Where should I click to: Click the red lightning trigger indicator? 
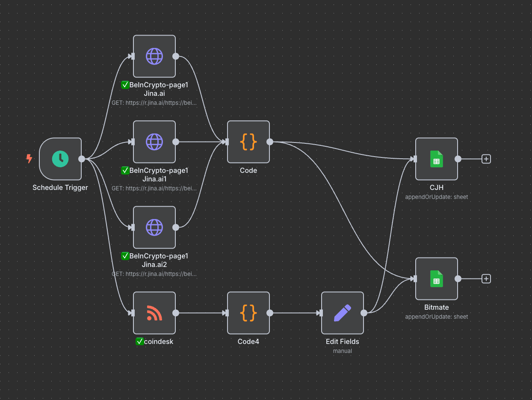(x=29, y=159)
